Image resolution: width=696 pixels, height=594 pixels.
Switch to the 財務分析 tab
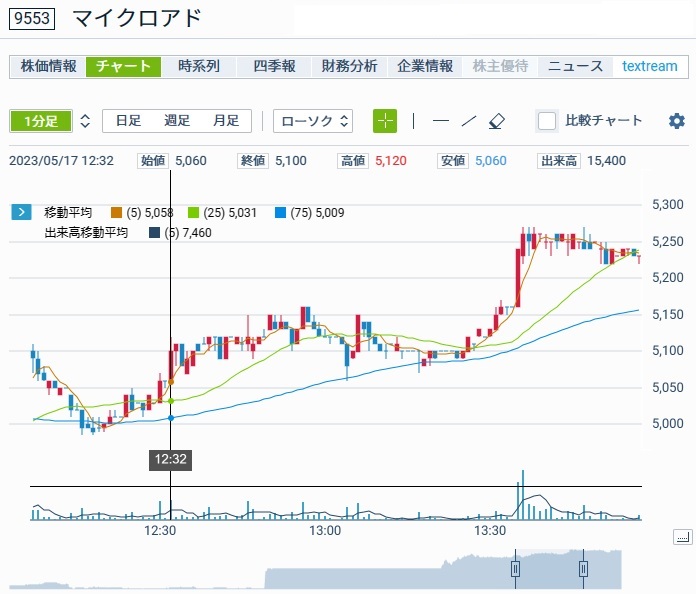coord(349,66)
